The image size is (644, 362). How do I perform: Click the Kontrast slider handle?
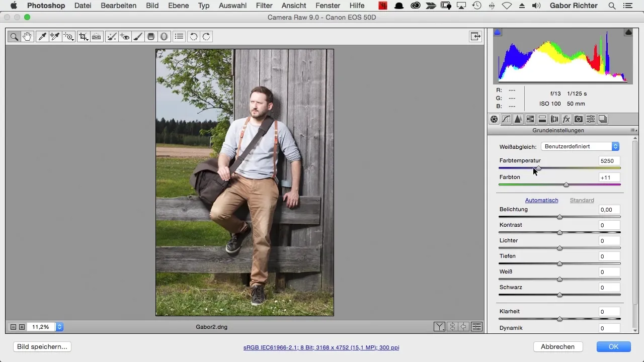pos(559,232)
